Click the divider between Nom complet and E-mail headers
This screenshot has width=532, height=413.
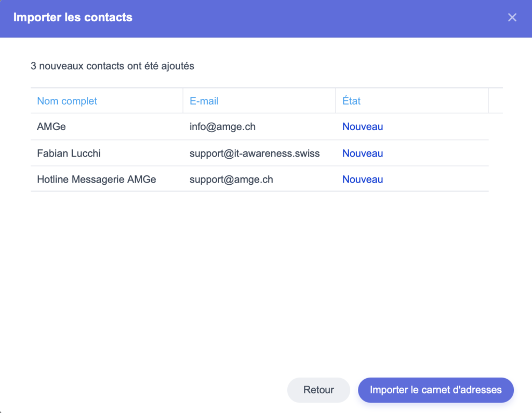pos(183,101)
